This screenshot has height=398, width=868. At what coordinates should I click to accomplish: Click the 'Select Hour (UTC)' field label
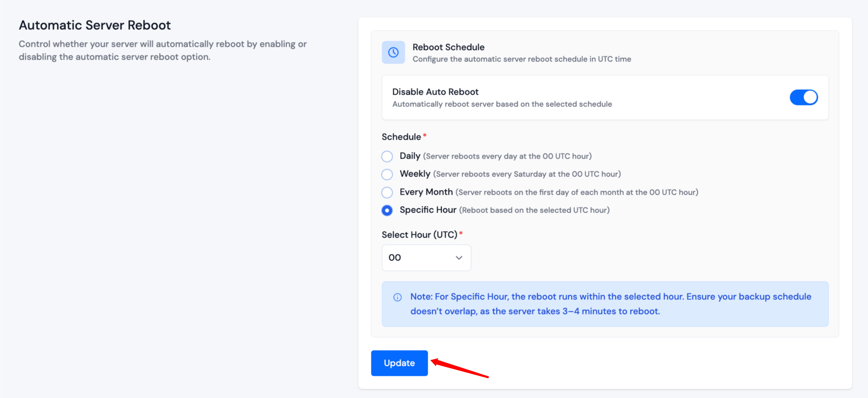click(x=419, y=235)
